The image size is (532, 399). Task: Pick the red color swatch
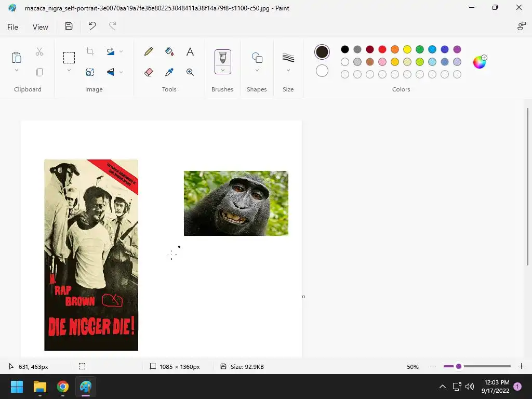point(382,49)
